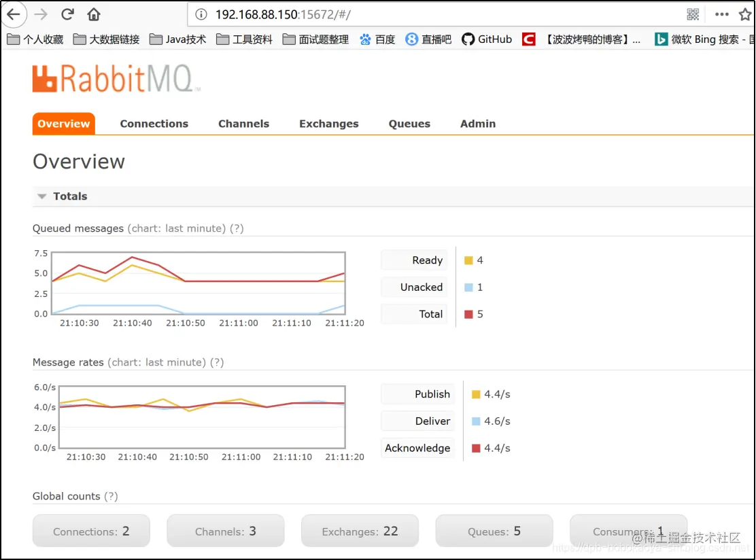The width and height of the screenshot is (756, 560).
Task: Switch to the Queues tab
Action: tap(409, 124)
